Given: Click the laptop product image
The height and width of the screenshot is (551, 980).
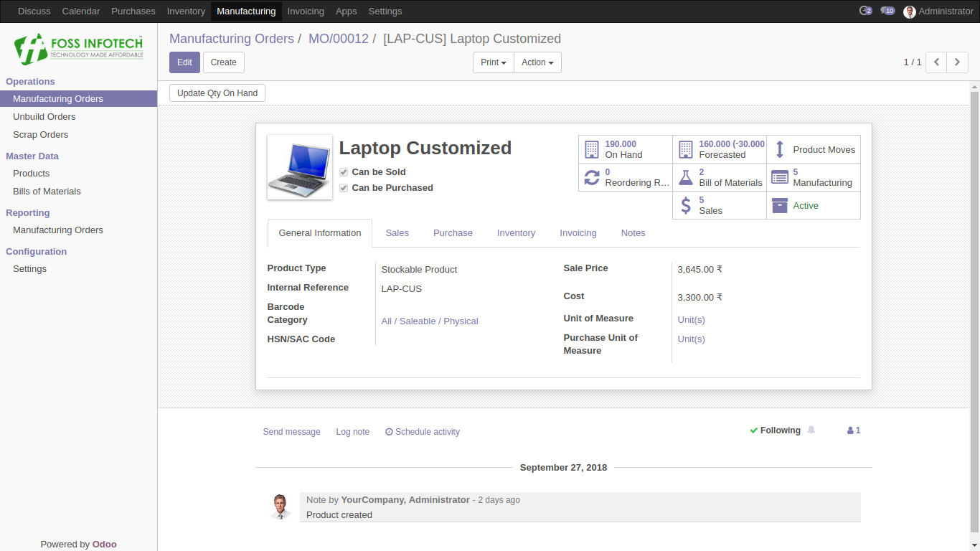Looking at the screenshot, I should (300, 167).
